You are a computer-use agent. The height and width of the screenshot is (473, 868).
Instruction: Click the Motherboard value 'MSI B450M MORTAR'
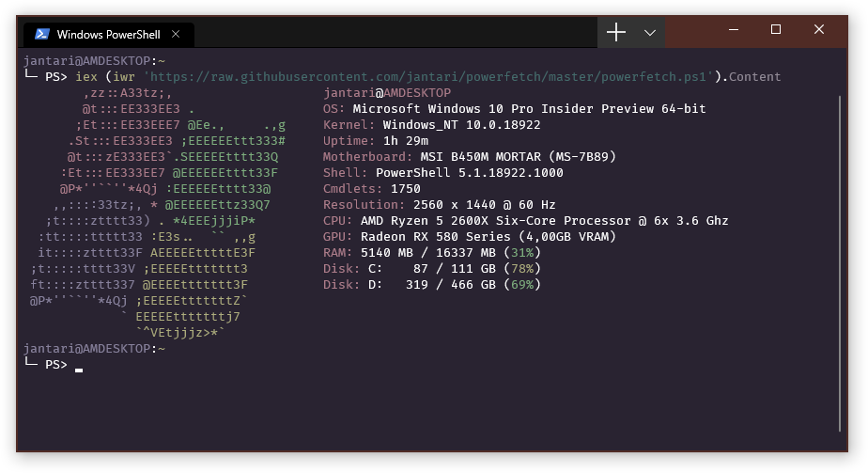(481, 157)
